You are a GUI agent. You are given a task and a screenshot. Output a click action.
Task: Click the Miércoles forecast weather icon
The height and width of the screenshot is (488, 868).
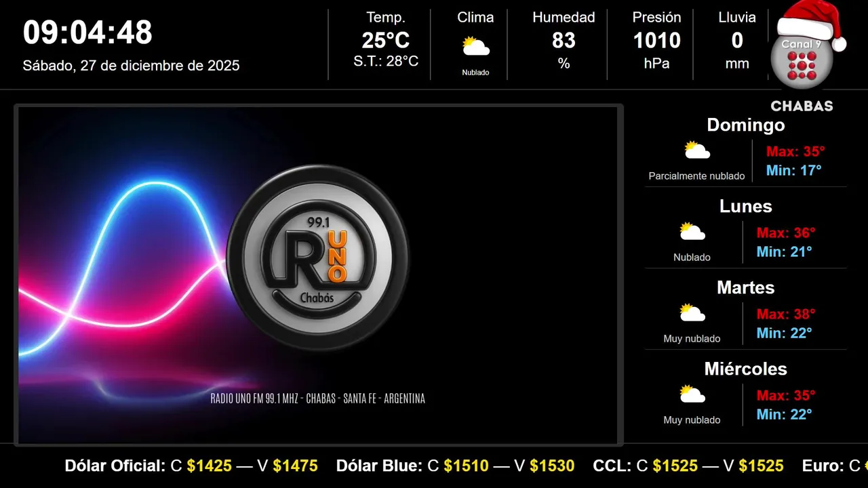(x=692, y=394)
